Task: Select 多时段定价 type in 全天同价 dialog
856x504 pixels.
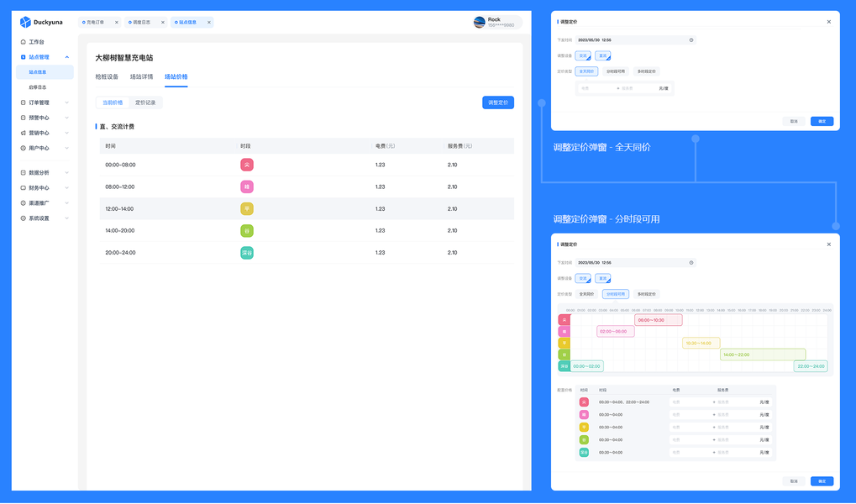Action: click(x=646, y=71)
